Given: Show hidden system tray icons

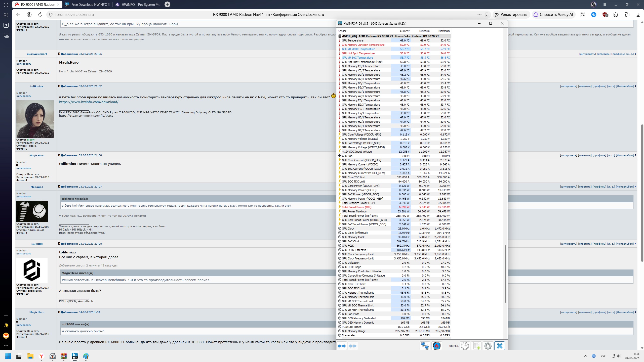Looking at the screenshot, I should click(x=586, y=356).
